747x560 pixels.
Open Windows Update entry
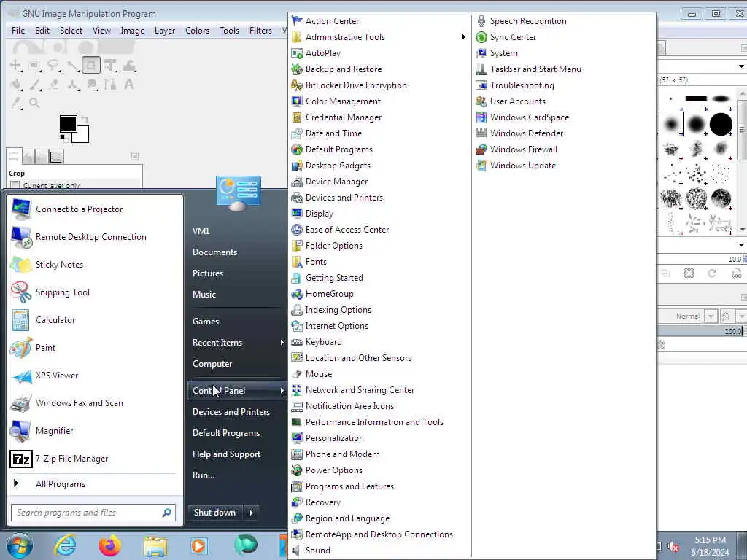point(522,166)
